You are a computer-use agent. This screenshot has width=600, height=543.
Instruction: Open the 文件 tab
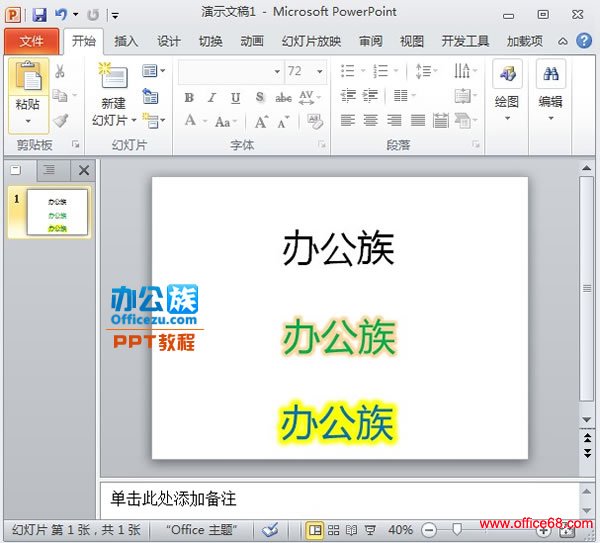click(31, 41)
